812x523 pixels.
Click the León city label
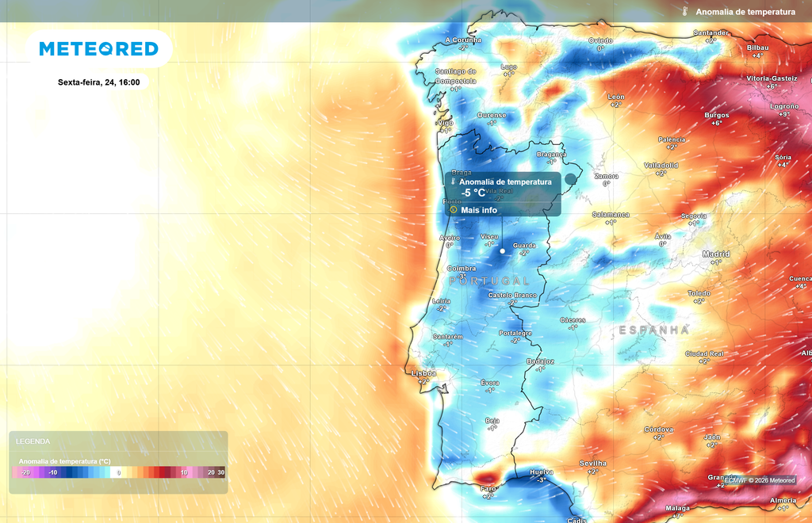pyautogui.click(x=616, y=97)
